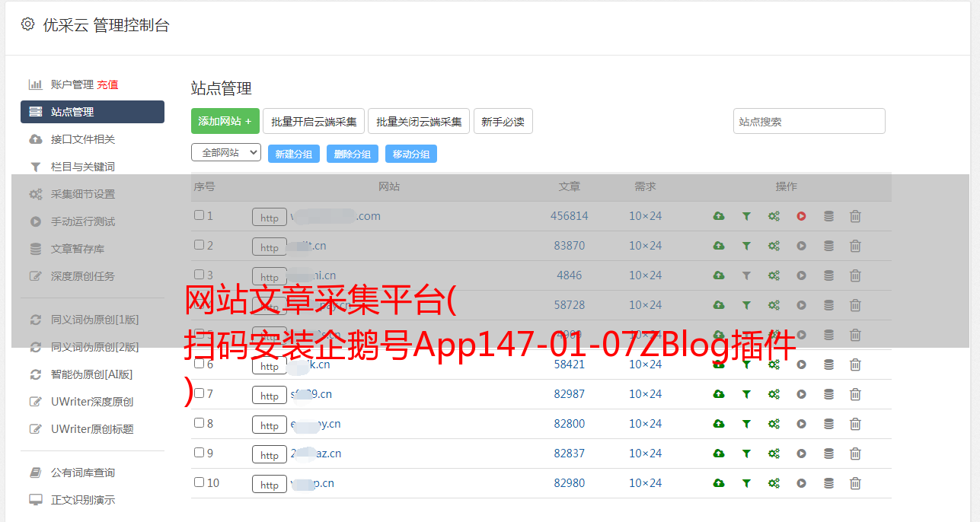Screen dimensions: 980x522
Task: Click the red 充值 recharge link
Action: (x=107, y=84)
